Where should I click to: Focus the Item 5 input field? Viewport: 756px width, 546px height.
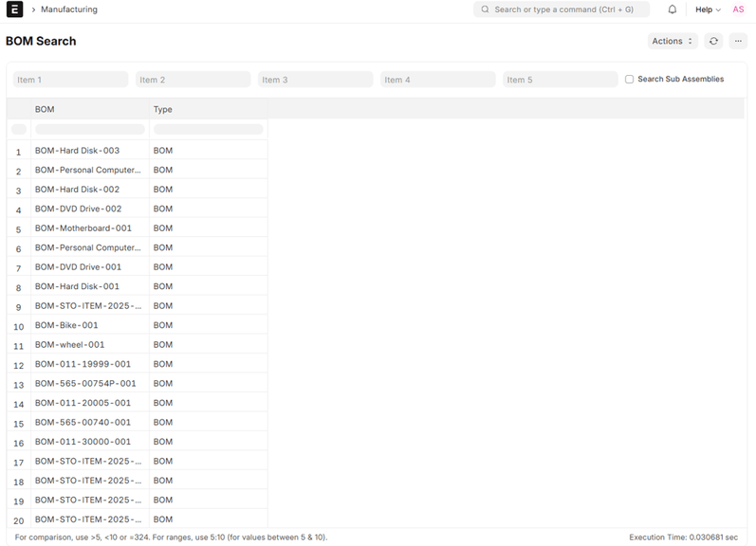point(561,80)
